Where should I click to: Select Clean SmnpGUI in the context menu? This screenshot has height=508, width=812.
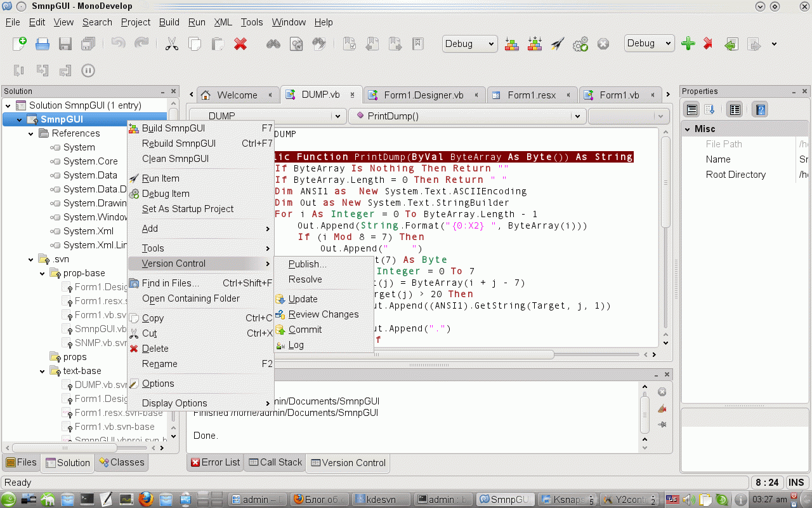coord(200,159)
